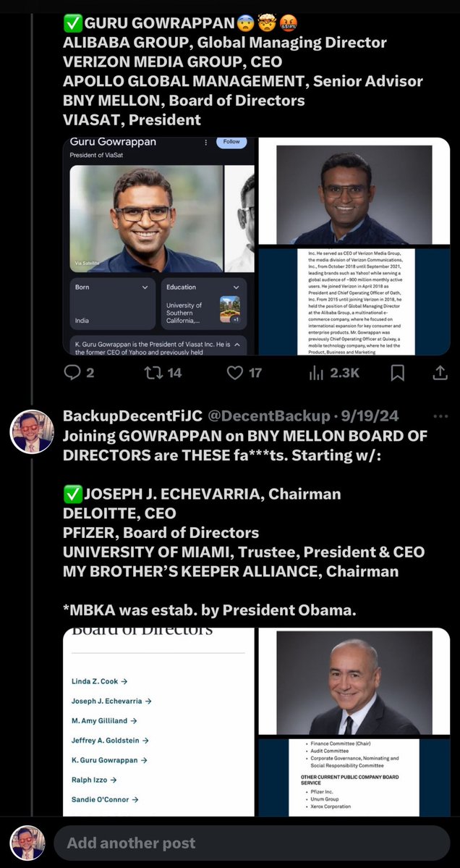Open the Joseph Echevarria portrait photo
This screenshot has width=460, height=868.
[354, 683]
